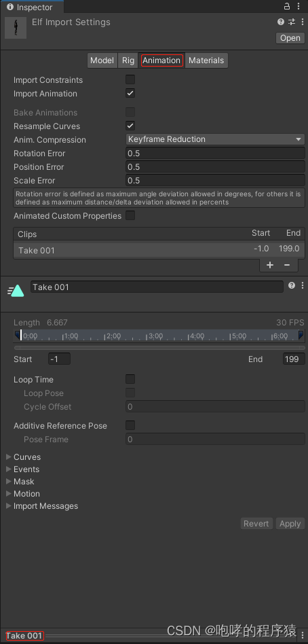Screen dimensions: 308x644
Task: Uncheck Resample Curves
Action: tap(130, 126)
